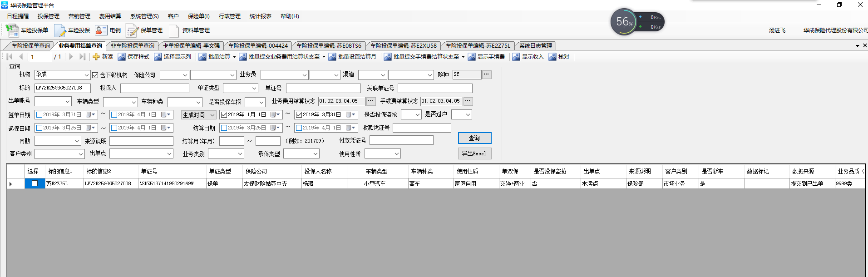Image resolution: width=868 pixels, height=277 pixels.
Task: Click the 资料单管理 document icon
Action: (174, 30)
